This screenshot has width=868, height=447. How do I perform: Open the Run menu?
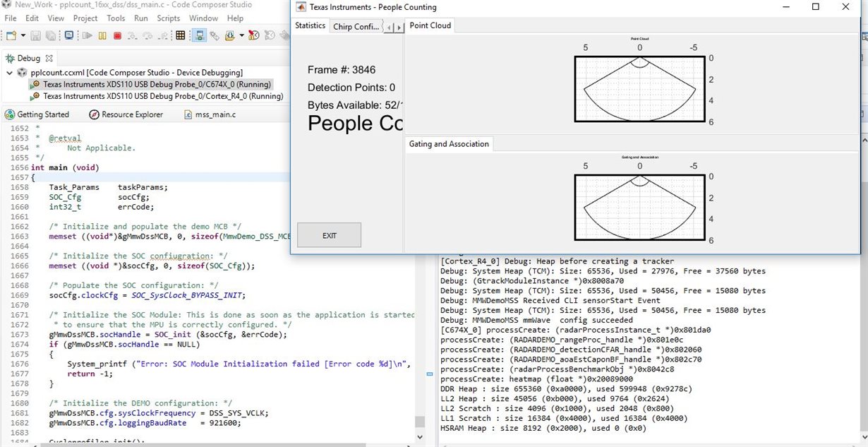[x=141, y=18]
